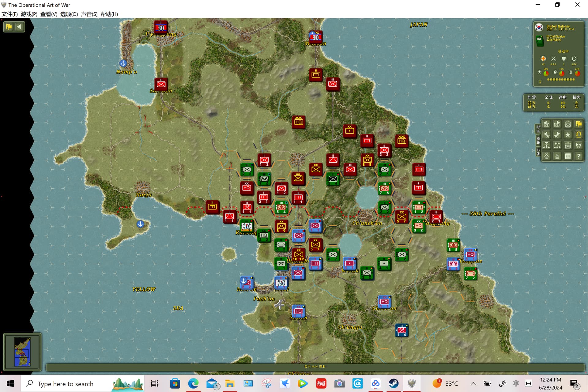The height and width of the screenshot is (392, 588).
Task: Switch to the 单位 side tab
Action: coord(538,129)
